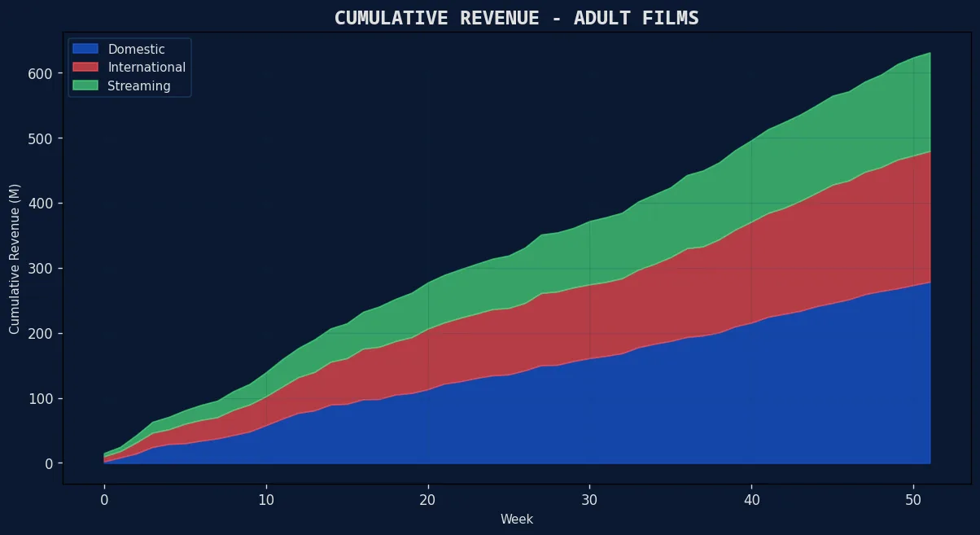Click the 50 tick on x-axis
The width and height of the screenshot is (980, 535).
tap(913, 498)
